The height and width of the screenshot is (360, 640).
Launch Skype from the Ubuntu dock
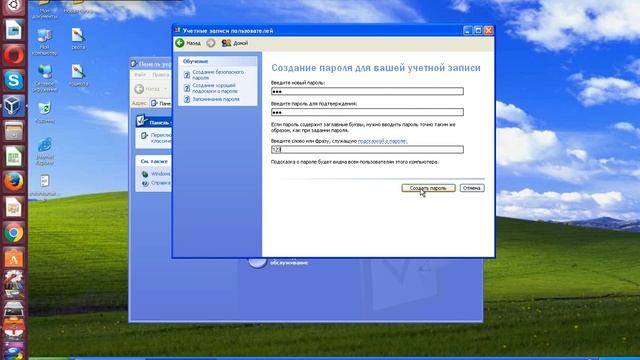13,80
